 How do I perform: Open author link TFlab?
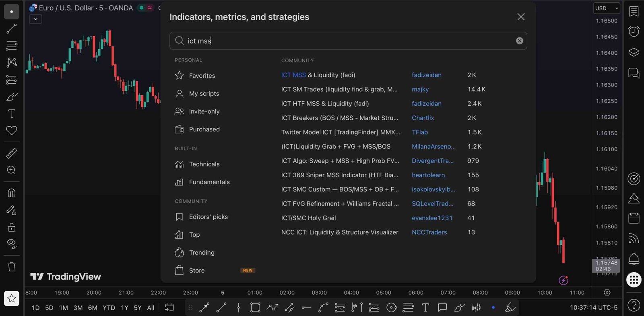(x=420, y=132)
